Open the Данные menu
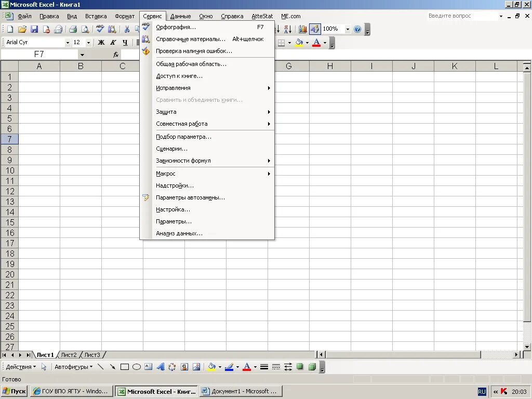532x399 pixels. 180,16
